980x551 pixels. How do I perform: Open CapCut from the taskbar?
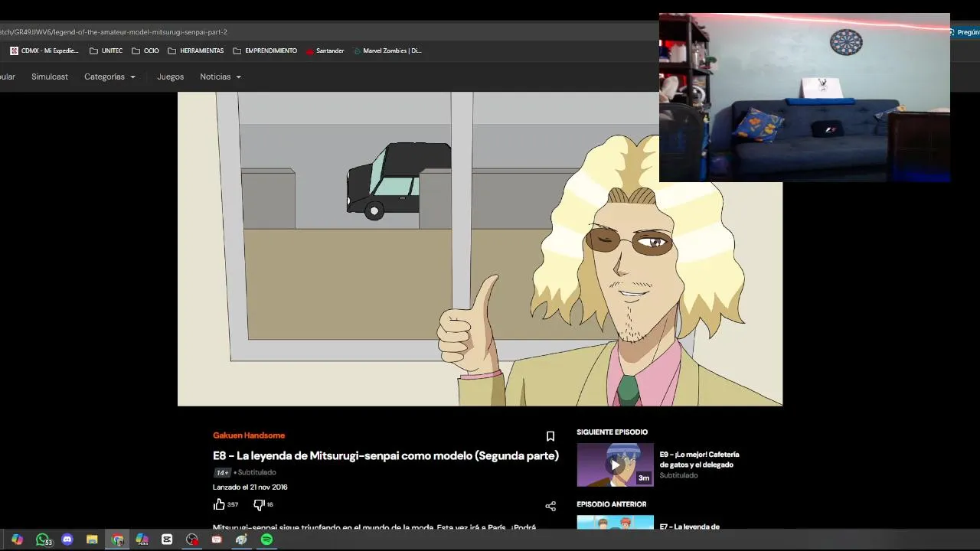pos(167,540)
